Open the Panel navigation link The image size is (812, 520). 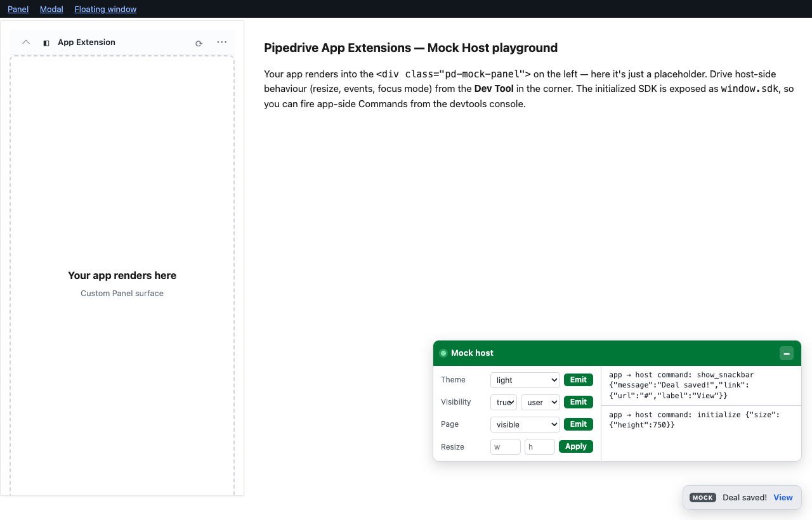click(x=18, y=9)
